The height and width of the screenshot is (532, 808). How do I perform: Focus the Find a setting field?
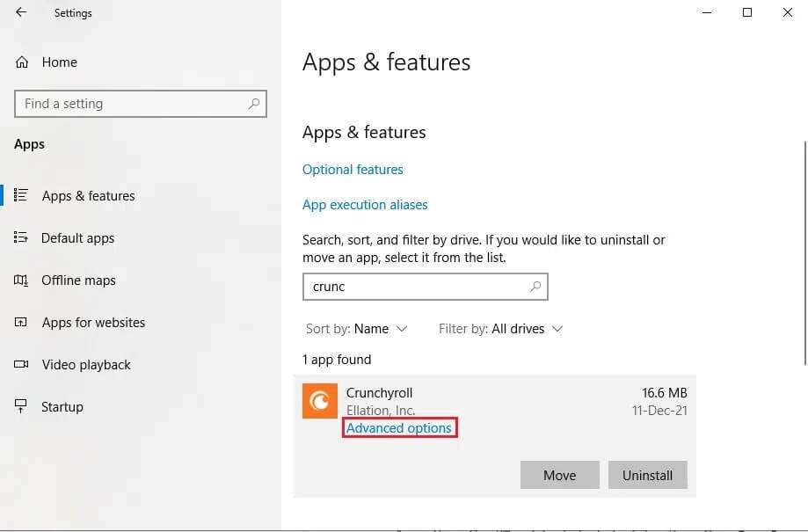coord(140,104)
